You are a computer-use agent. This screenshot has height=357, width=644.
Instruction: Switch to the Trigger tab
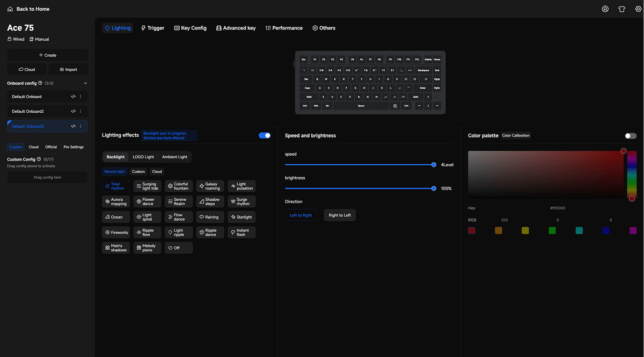click(152, 28)
